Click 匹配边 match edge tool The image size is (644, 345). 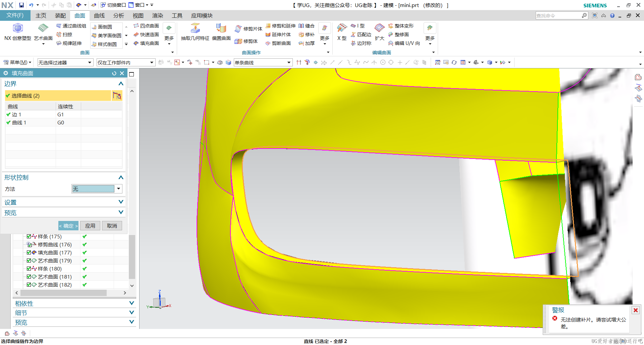[x=361, y=35]
